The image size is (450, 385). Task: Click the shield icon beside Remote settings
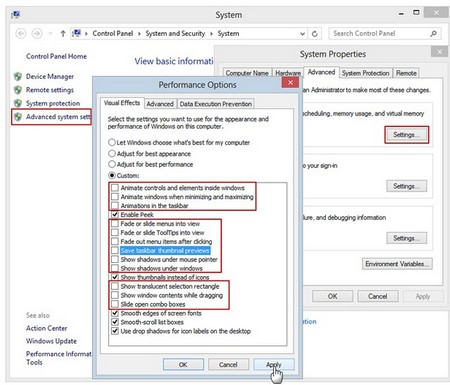(18, 90)
